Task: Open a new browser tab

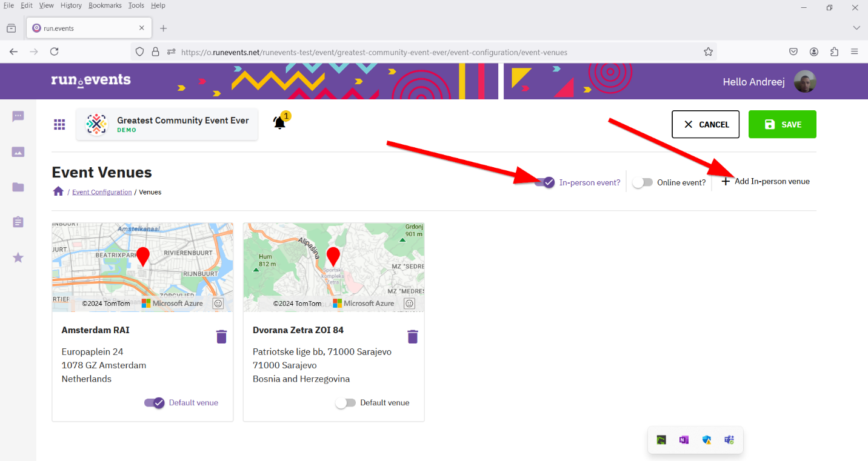Action: (163, 28)
